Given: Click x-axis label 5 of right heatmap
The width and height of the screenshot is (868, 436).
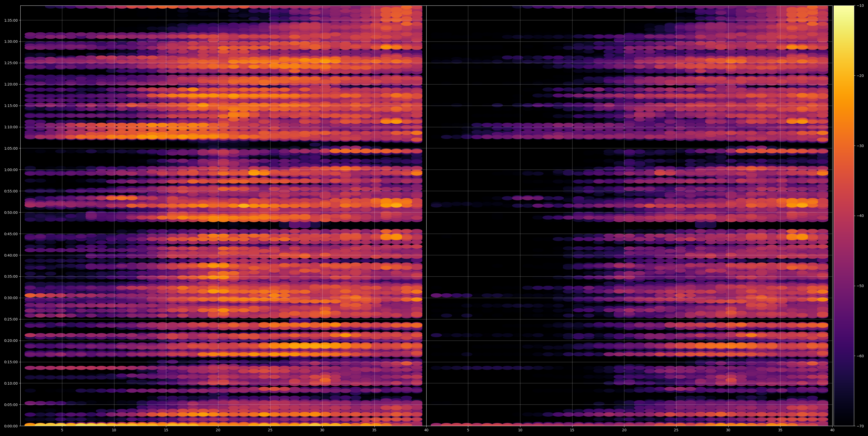Looking at the screenshot, I should click(x=468, y=430).
